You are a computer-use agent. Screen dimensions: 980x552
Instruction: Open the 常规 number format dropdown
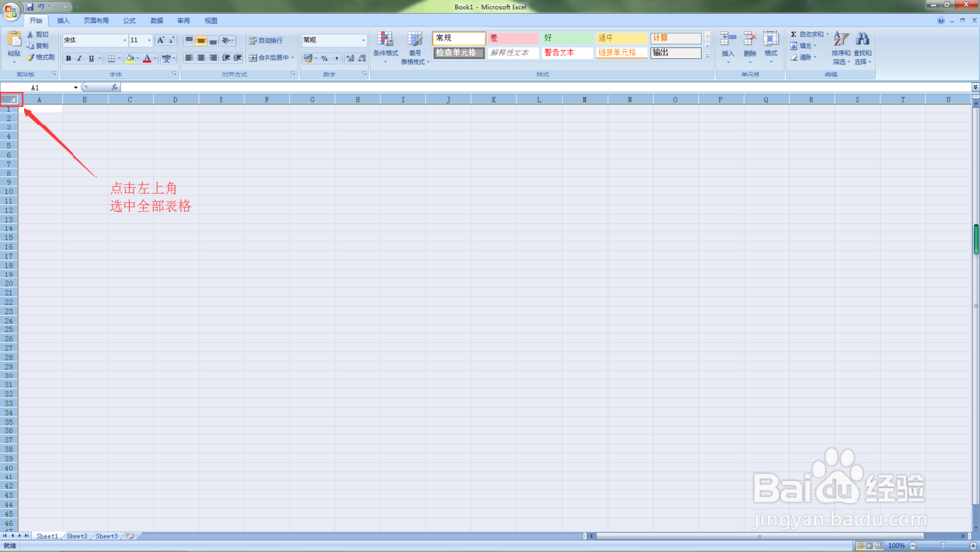click(x=364, y=40)
